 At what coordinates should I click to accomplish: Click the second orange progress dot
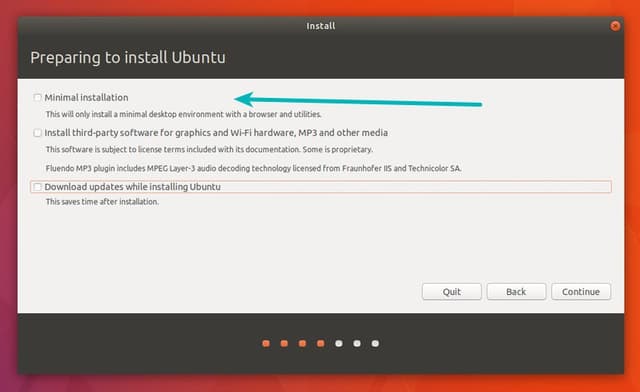pos(284,343)
